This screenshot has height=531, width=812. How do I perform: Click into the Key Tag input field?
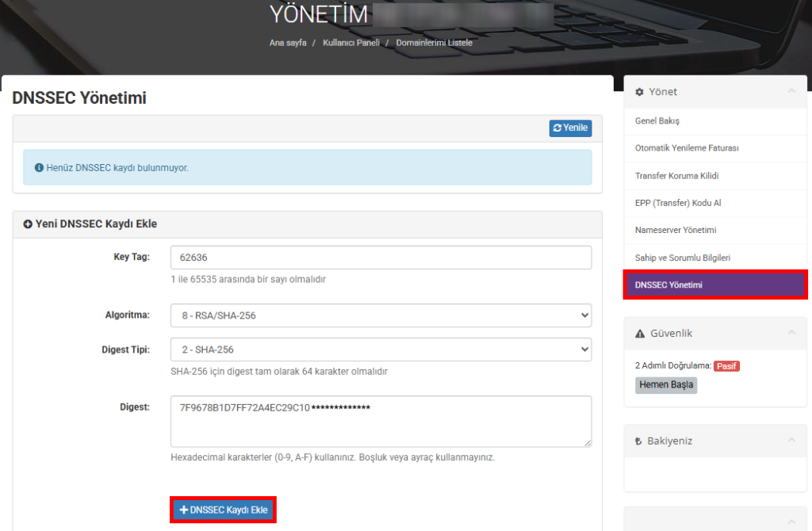tap(381, 258)
